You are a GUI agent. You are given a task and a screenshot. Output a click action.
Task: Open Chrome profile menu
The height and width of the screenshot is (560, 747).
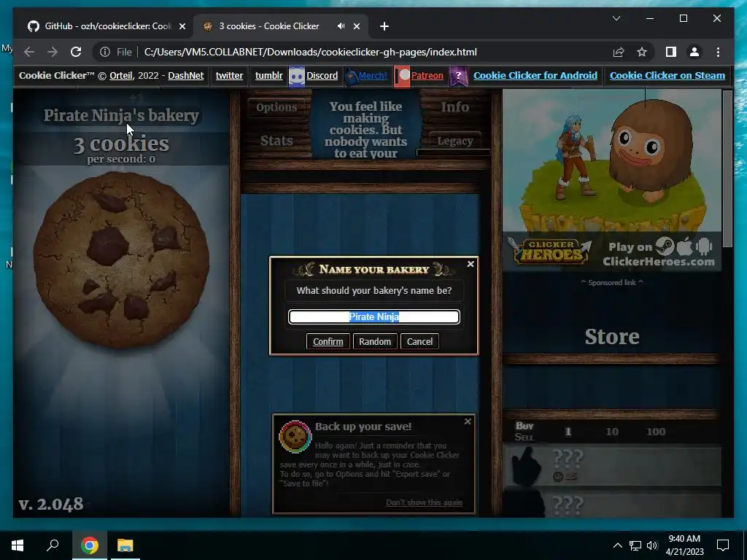694,52
